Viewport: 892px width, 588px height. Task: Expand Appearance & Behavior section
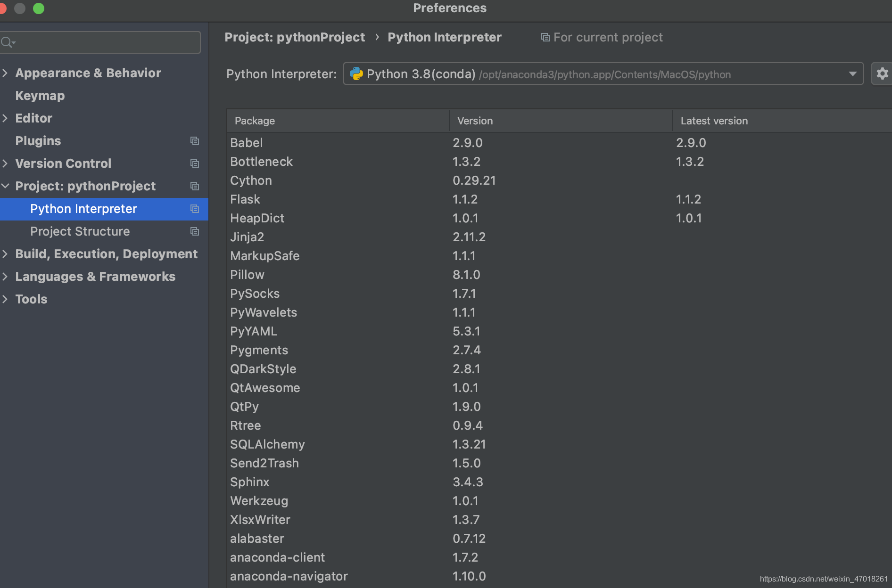tap(5, 73)
